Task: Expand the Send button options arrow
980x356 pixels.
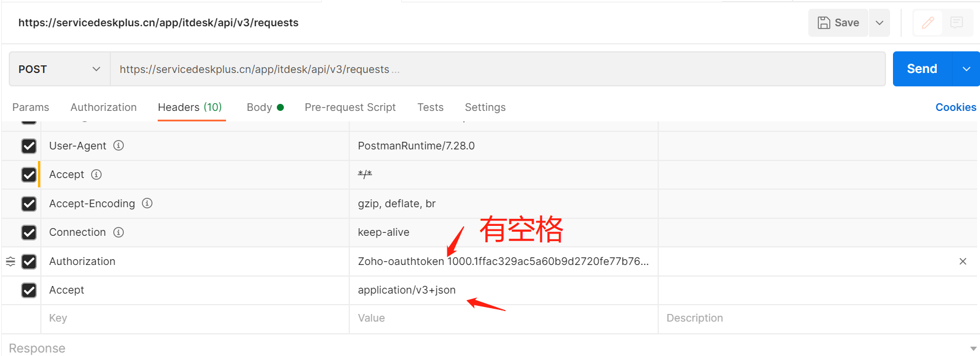Action: coord(967,69)
